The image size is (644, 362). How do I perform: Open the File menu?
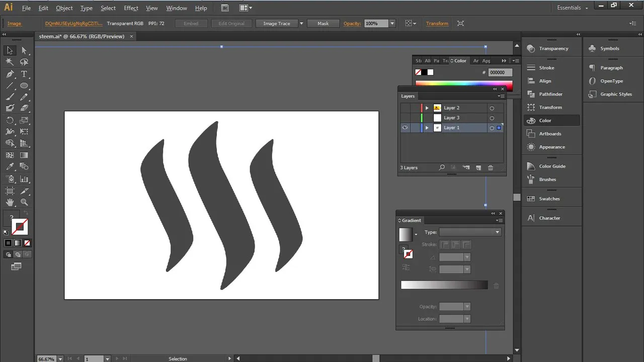(26, 8)
